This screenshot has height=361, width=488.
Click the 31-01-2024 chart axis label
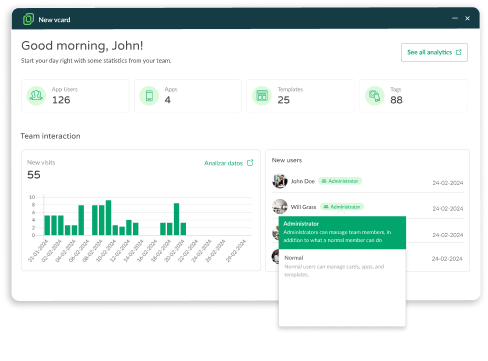[x=38, y=251]
